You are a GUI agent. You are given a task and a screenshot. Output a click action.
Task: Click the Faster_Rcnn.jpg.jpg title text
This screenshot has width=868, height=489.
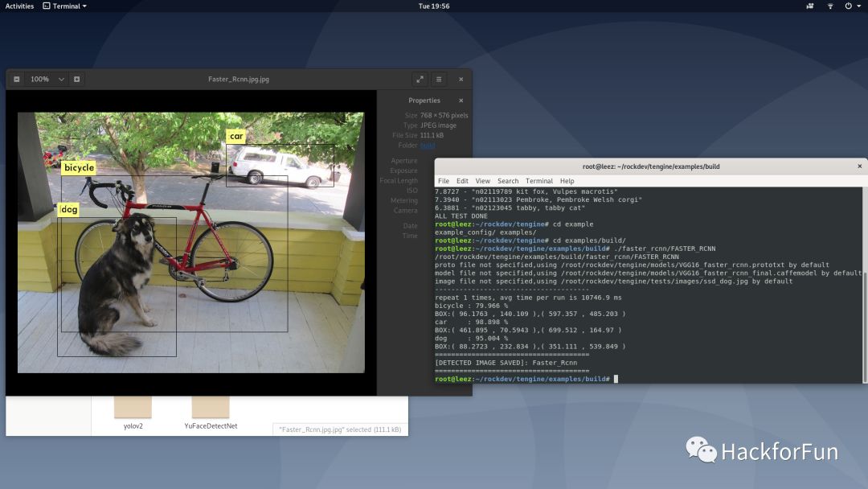coord(239,79)
